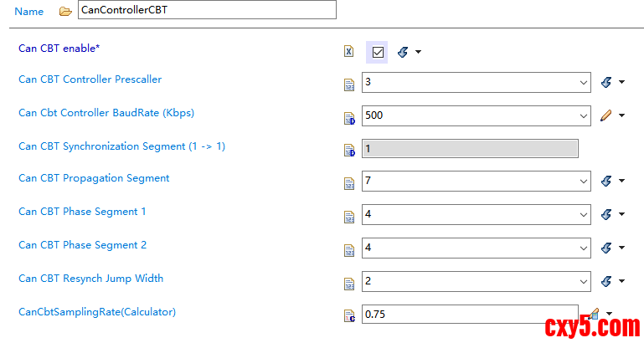644x343 pixels.
Task: Click the revert arrow icon for Propagation Segment
Action: click(x=607, y=182)
